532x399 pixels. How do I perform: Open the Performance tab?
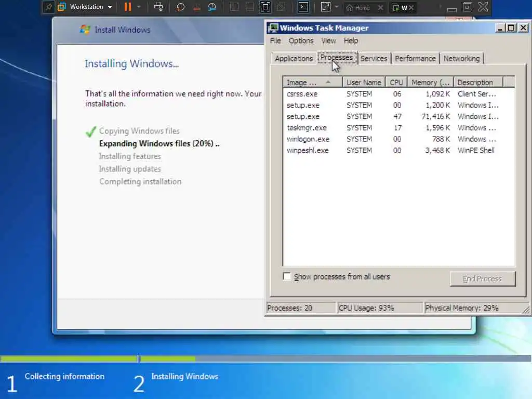click(x=415, y=58)
